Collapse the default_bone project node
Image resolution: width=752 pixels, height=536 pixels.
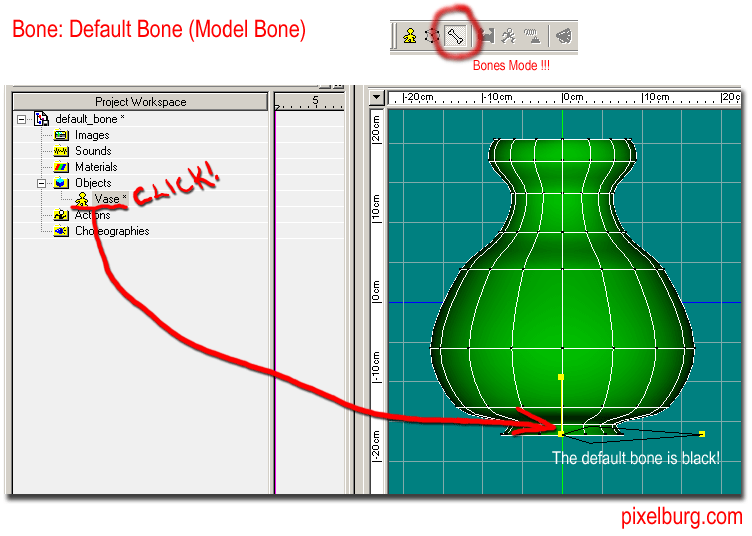(x=22, y=119)
